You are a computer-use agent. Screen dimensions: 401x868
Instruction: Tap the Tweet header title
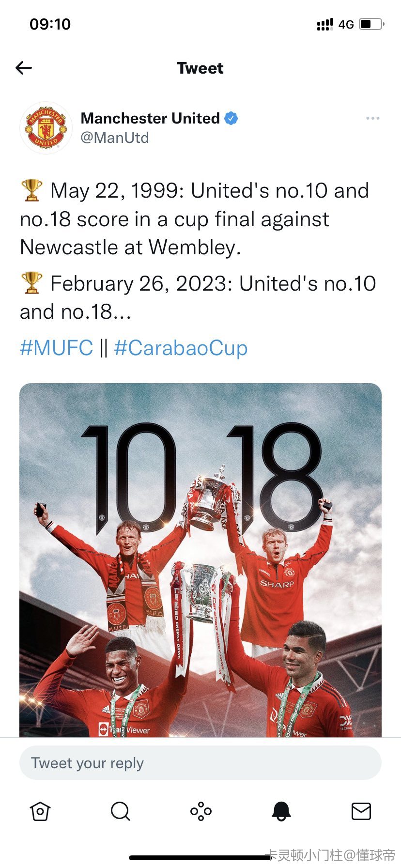tap(200, 68)
